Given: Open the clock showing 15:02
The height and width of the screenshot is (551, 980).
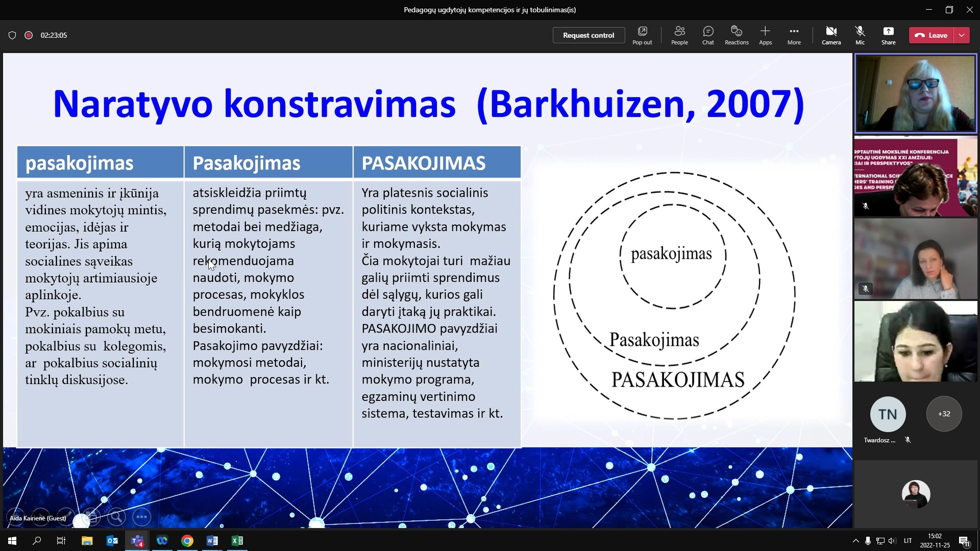Looking at the screenshot, I should click(935, 541).
